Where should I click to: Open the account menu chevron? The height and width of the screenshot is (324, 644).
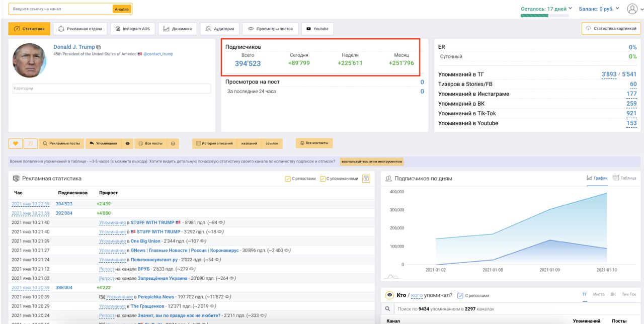(x=641, y=9)
